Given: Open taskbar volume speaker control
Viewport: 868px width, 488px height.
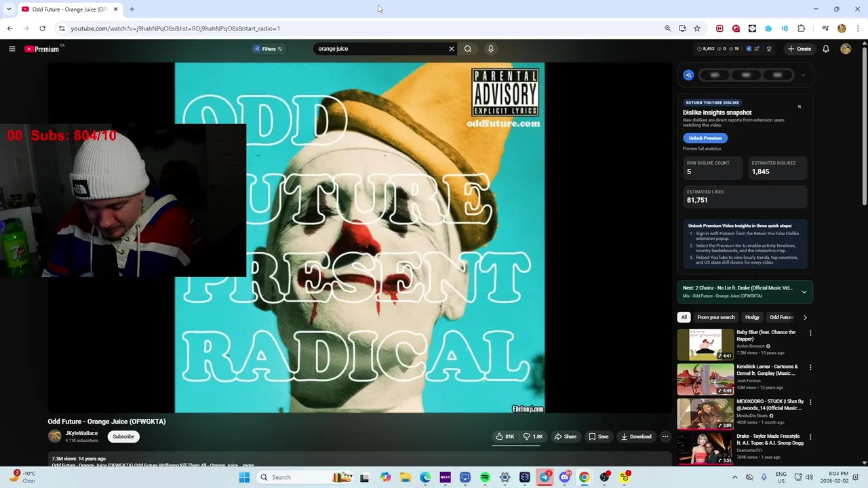Looking at the screenshot, I should (x=809, y=477).
